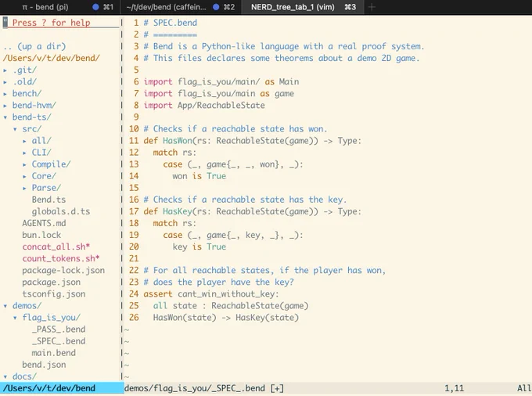
Task: Expand the bench/ directory arrow
Action: tap(5, 94)
